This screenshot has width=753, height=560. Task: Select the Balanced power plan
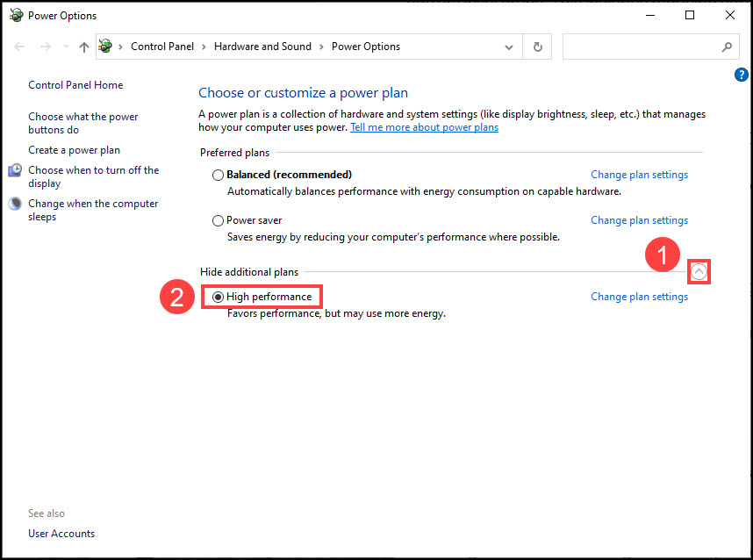point(218,174)
